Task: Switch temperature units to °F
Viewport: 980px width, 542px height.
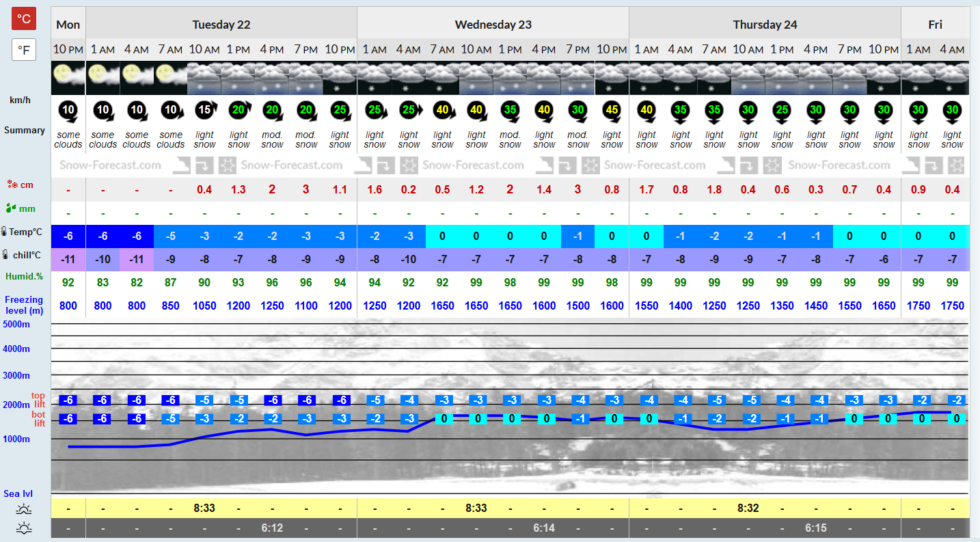Action: 24,49
